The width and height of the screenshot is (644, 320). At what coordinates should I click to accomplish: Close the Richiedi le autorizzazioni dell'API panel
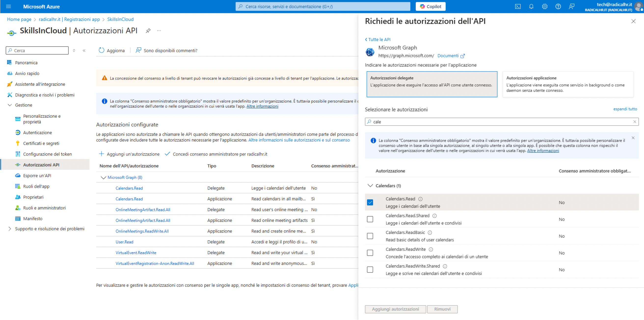[x=633, y=21]
